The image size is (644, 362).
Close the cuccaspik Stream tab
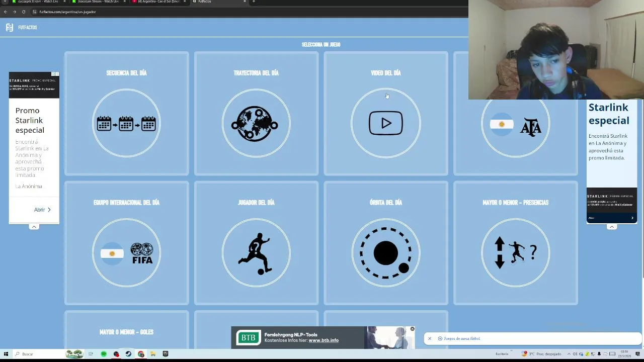[64, 2]
